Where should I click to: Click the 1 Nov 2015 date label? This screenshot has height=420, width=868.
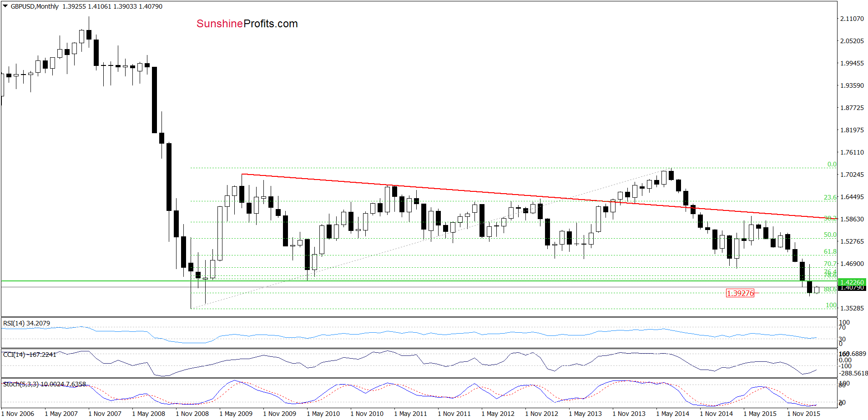[x=804, y=414]
